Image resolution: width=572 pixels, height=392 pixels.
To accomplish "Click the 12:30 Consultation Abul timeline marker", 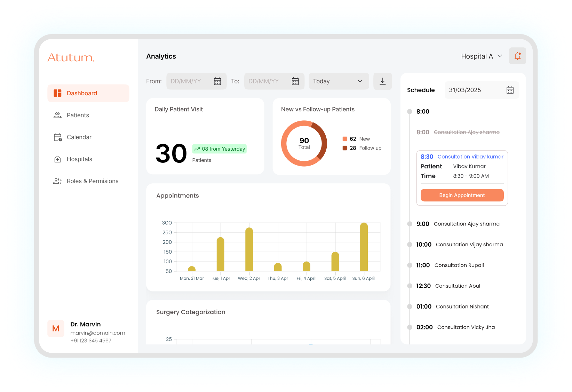I will click(409, 286).
